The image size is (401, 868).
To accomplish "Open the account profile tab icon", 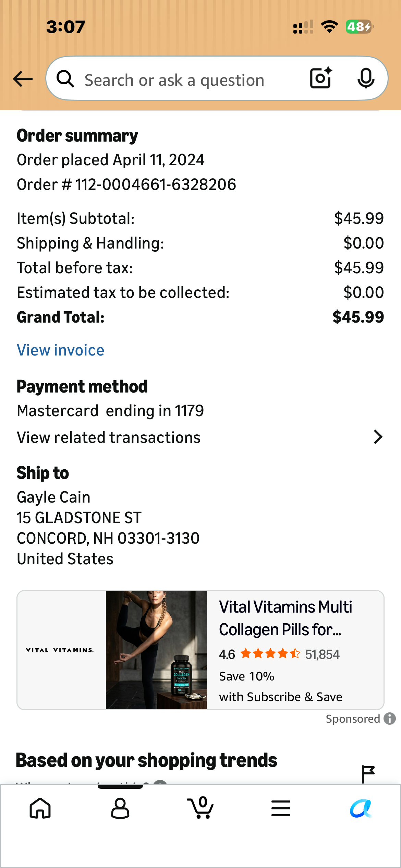I will coord(120,808).
